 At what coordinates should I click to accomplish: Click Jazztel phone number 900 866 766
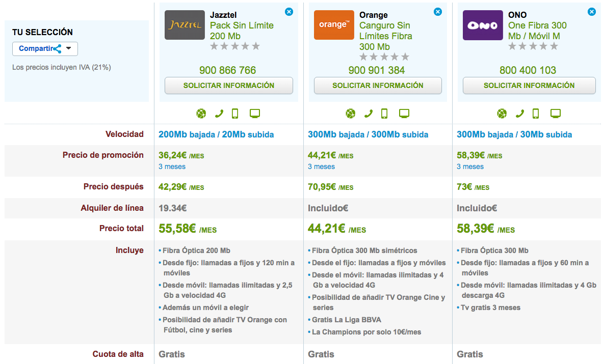pyautogui.click(x=228, y=70)
